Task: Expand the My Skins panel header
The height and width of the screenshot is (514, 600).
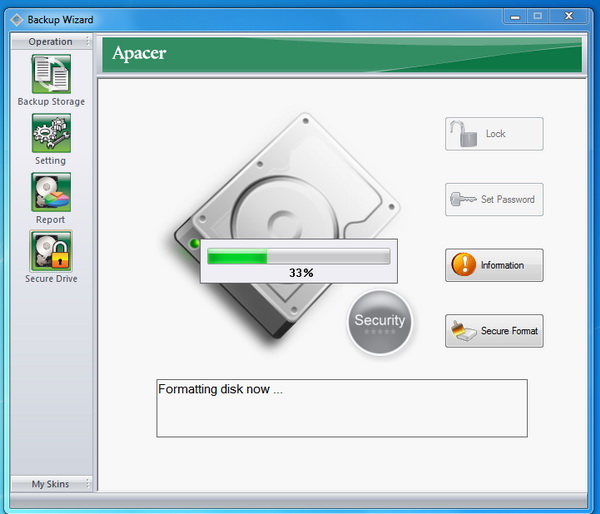Action: tap(51, 484)
